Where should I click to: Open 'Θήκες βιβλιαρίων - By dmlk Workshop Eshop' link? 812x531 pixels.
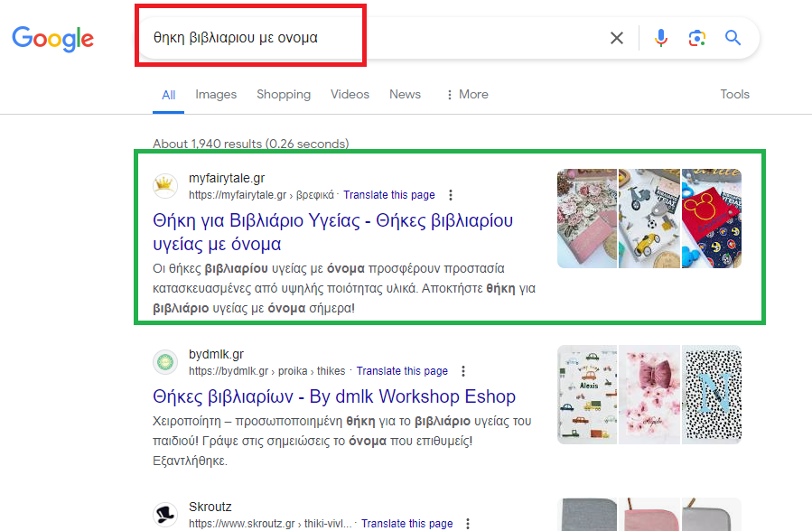tap(334, 396)
